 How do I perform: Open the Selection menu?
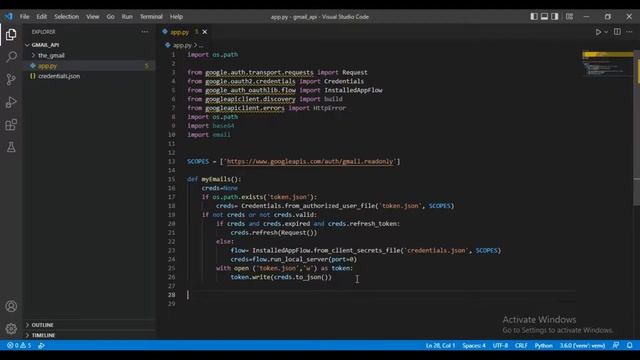pos(67,17)
